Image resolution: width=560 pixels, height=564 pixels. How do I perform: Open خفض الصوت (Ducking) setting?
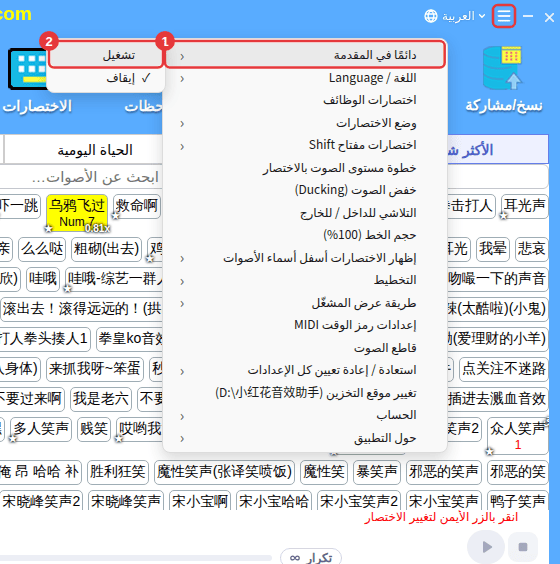coord(305,190)
